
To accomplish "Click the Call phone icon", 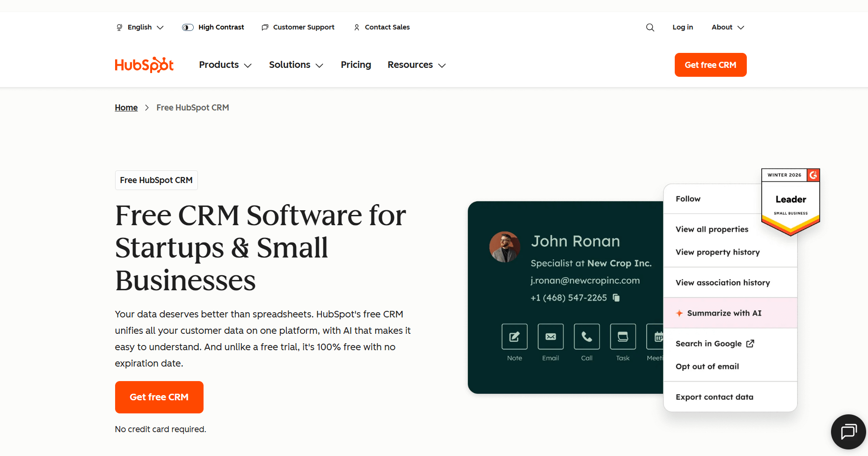I will 586,337.
